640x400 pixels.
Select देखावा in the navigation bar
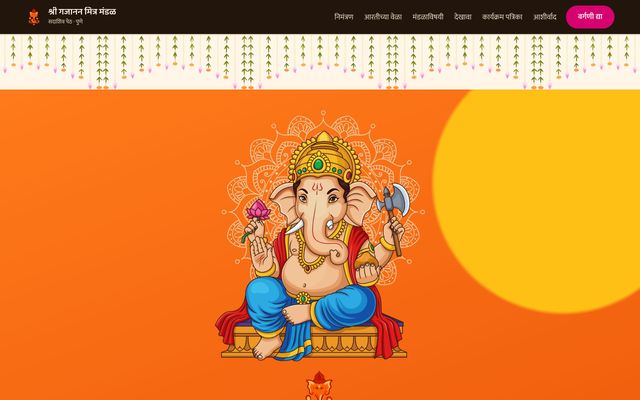point(463,17)
